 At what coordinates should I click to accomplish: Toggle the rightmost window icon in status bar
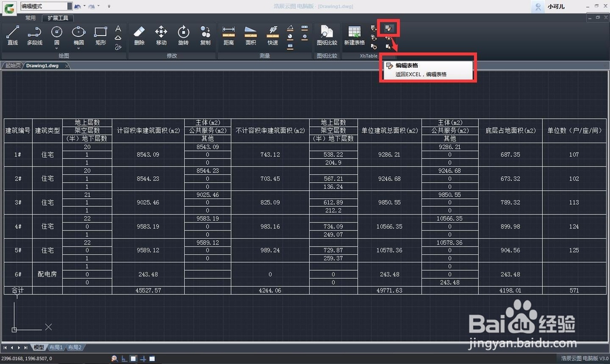[152, 359]
